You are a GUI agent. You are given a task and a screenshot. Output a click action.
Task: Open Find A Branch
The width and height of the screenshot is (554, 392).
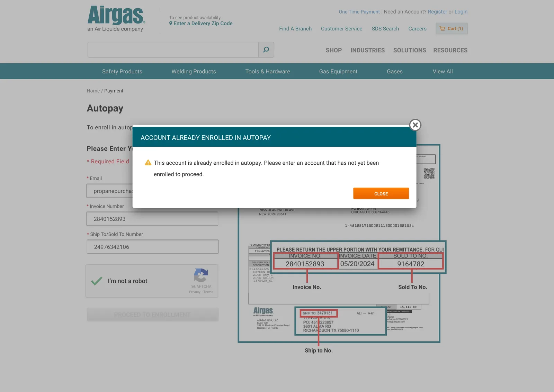[x=295, y=29]
